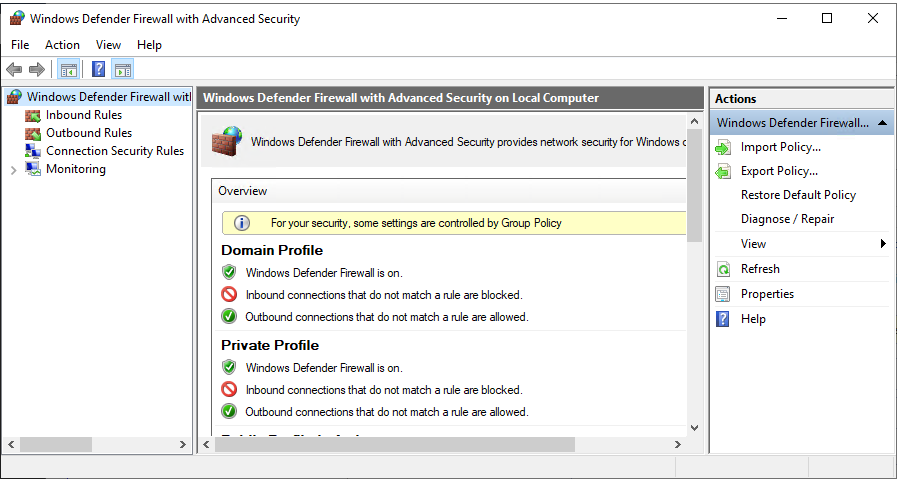
Task: Click the Show/Hide Console Tree toolbar icon
Action: [69, 69]
